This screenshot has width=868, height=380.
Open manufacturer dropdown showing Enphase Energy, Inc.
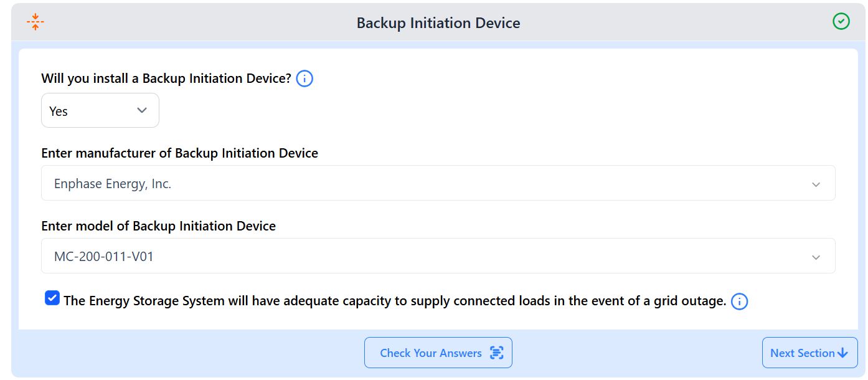(x=438, y=183)
